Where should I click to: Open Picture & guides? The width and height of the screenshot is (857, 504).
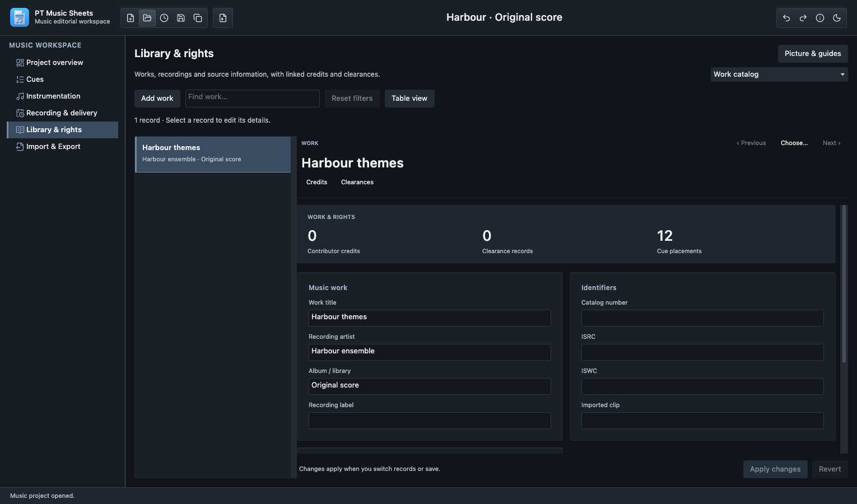813,54
